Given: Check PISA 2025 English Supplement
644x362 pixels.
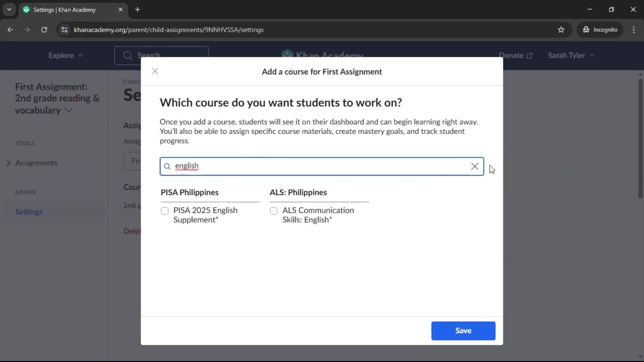Looking at the screenshot, I should click(x=164, y=211).
